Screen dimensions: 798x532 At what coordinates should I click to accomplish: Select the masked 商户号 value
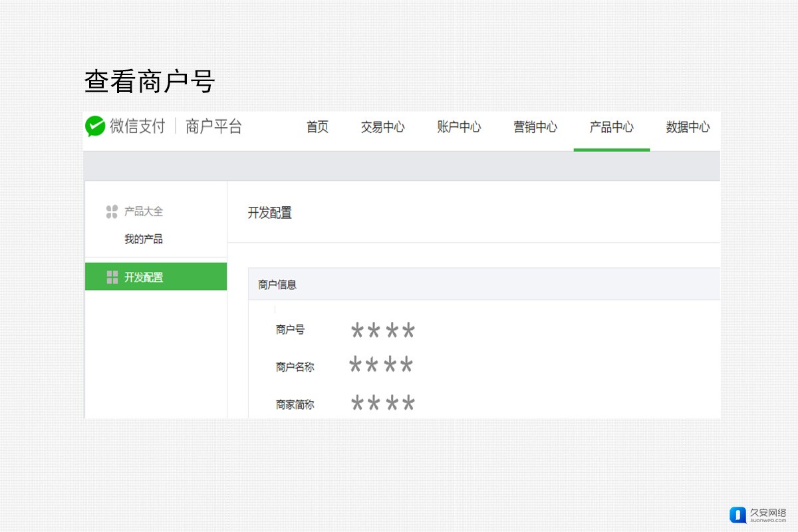[382, 331]
